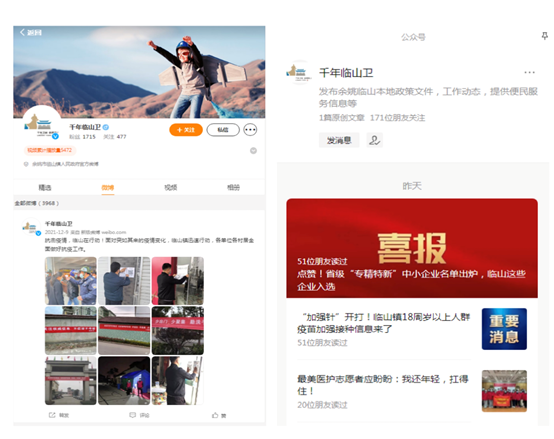
Task: Open the 加强针 vaccine article link
Action: click(x=384, y=323)
